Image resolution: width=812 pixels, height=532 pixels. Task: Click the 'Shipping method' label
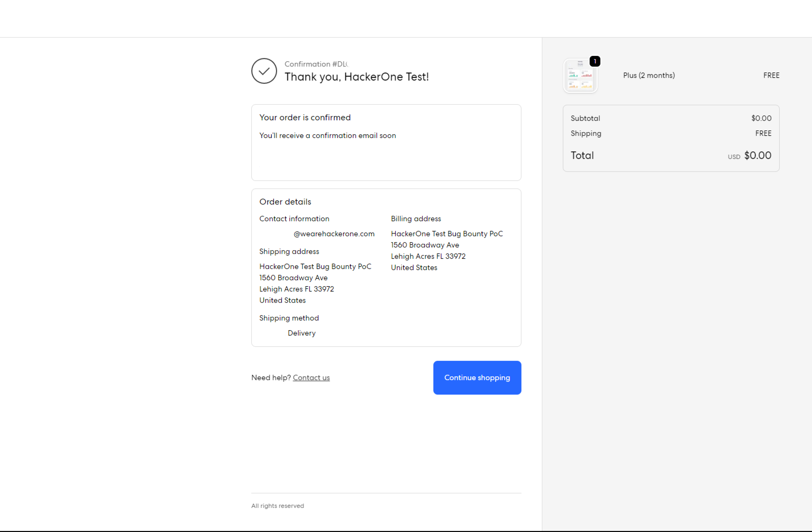(289, 318)
